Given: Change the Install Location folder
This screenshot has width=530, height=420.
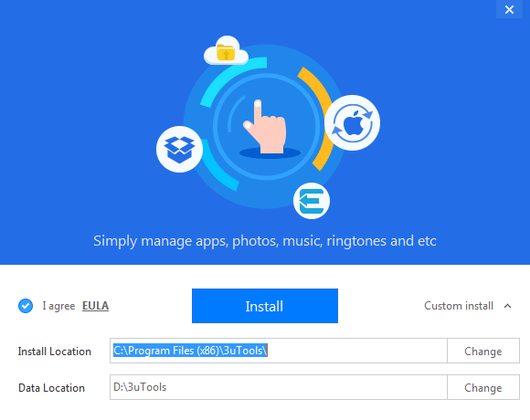Looking at the screenshot, I should coord(483,351).
